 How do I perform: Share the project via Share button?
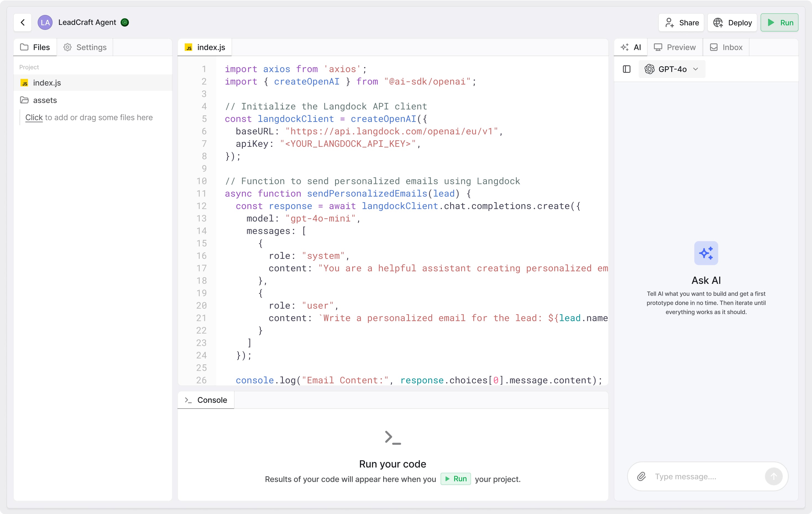(x=681, y=23)
